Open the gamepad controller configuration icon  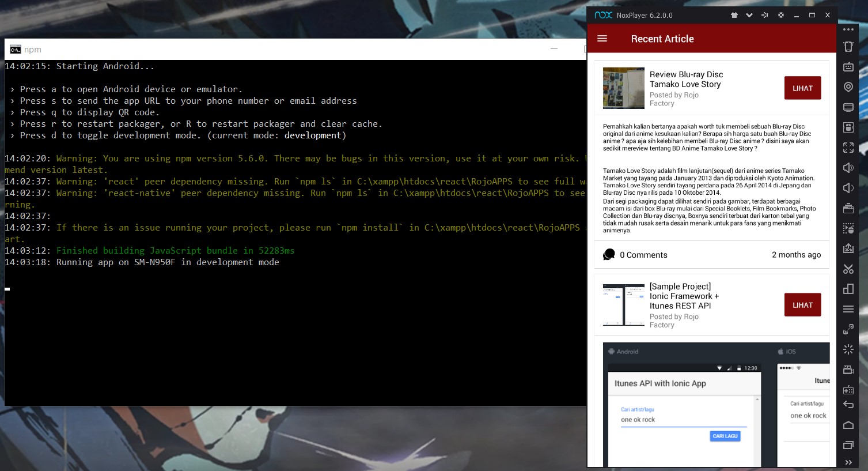[848, 390]
